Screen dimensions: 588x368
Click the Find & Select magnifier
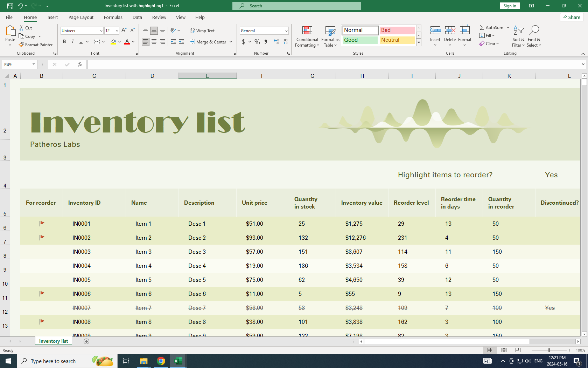pyautogui.click(x=534, y=31)
